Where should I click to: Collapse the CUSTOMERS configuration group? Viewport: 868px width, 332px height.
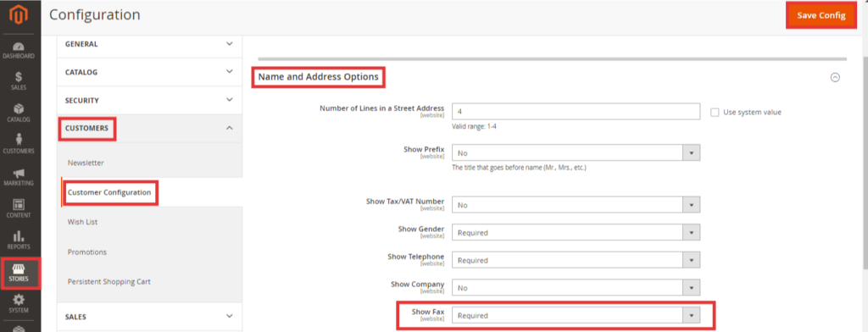(x=149, y=129)
